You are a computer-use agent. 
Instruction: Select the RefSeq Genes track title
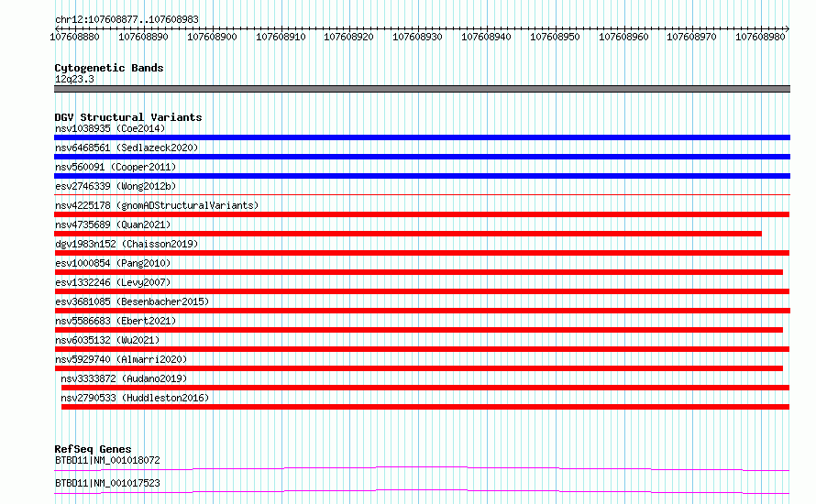pos(93,449)
